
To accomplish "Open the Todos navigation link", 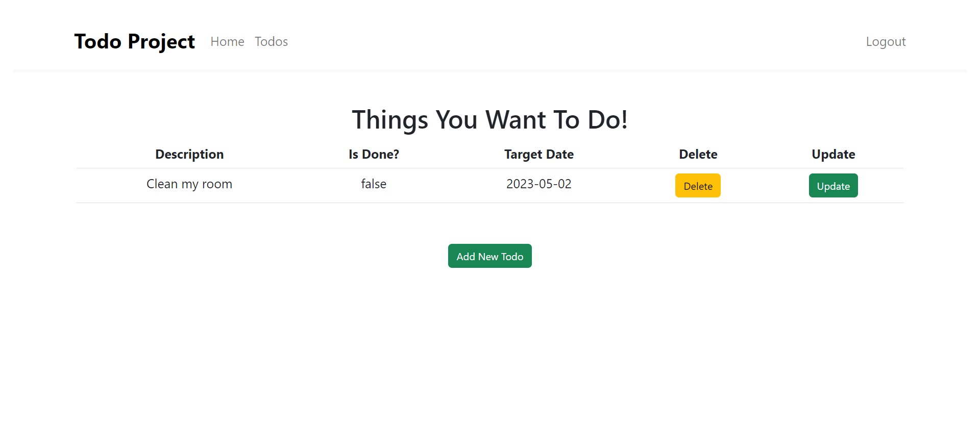I will 271,42.
